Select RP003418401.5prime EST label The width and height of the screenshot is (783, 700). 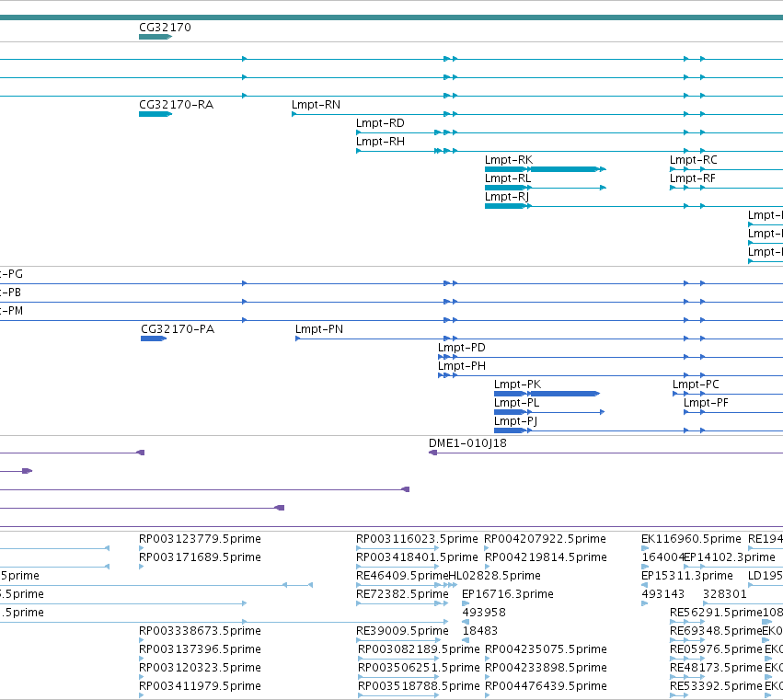coord(417,557)
